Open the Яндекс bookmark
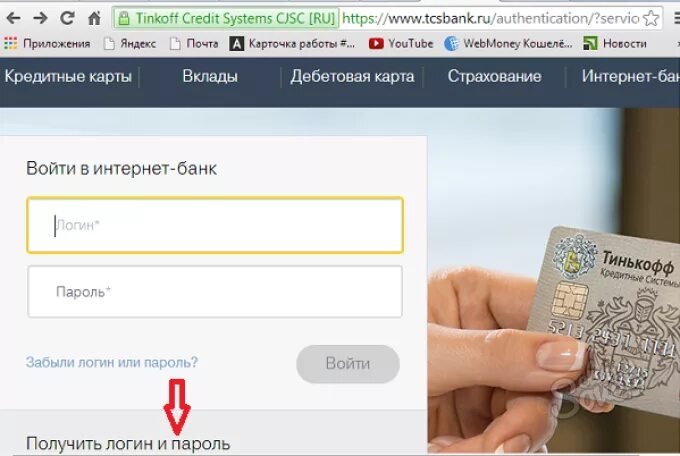Screen dimensions: 680x456 [130, 43]
